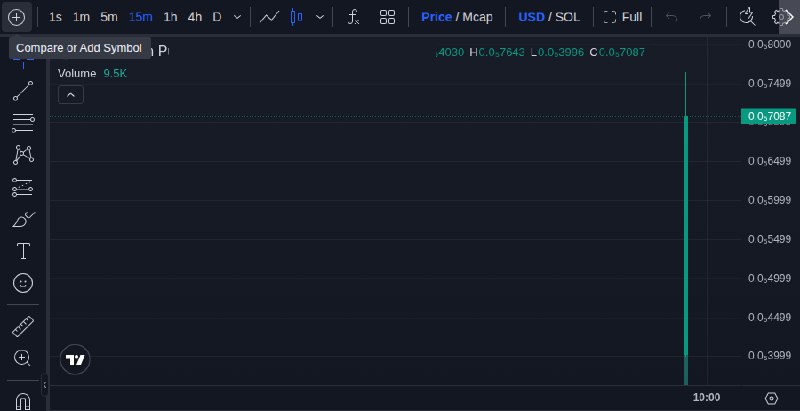Open chart style dropdown arrow

(320, 17)
